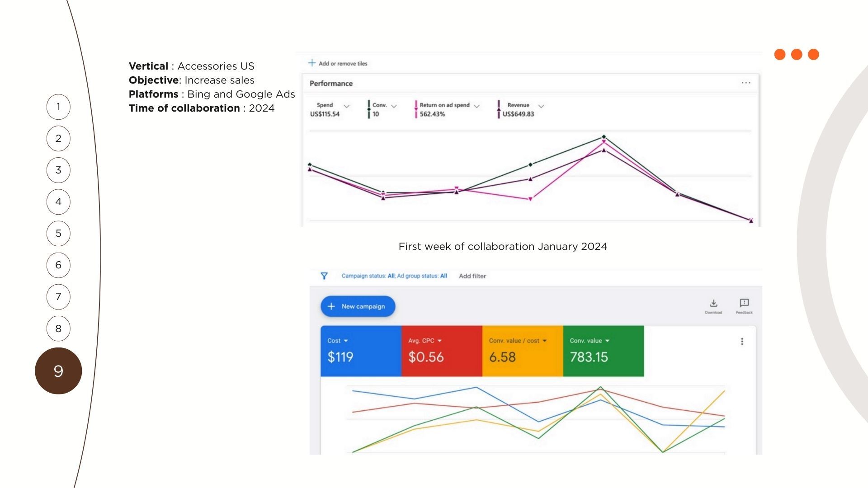Click the 562.43% return value
The image size is (868, 488).
pos(432,114)
